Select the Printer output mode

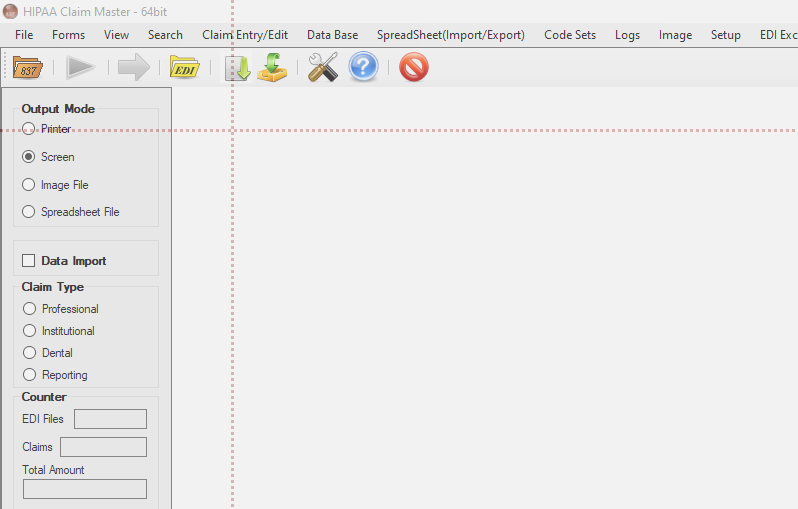coord(28,129)
